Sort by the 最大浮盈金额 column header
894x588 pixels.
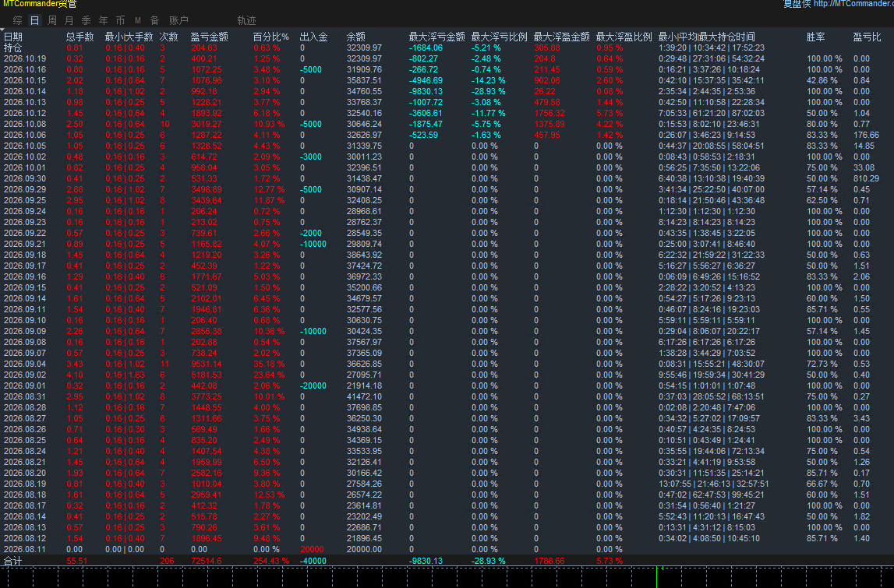[x=562, y=37]
